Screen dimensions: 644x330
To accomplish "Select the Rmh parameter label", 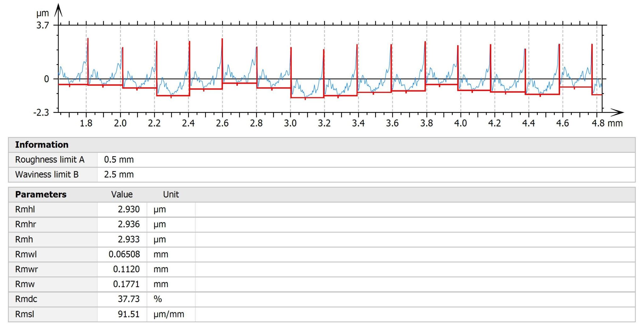I will 24,239.
